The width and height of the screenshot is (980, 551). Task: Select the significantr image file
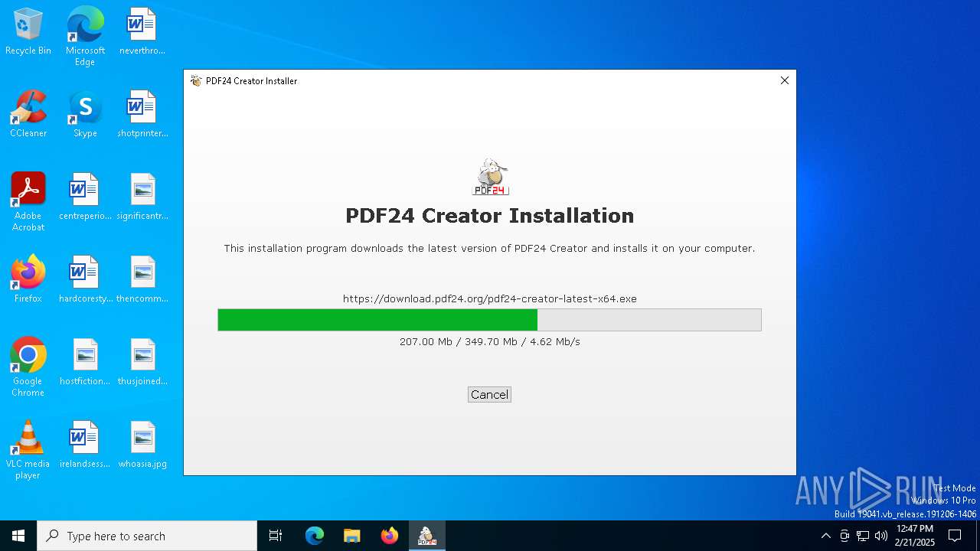coord(142,197)
